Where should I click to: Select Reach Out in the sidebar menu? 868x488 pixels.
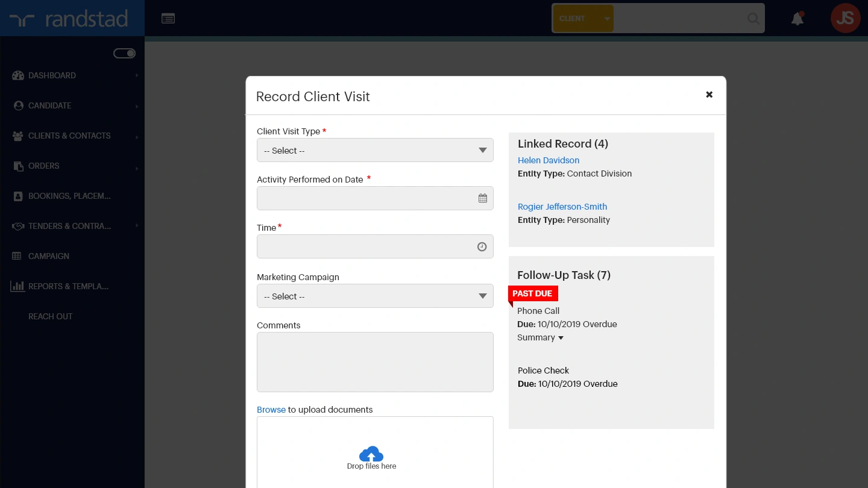pyautogui.click(x=50, y=316)
